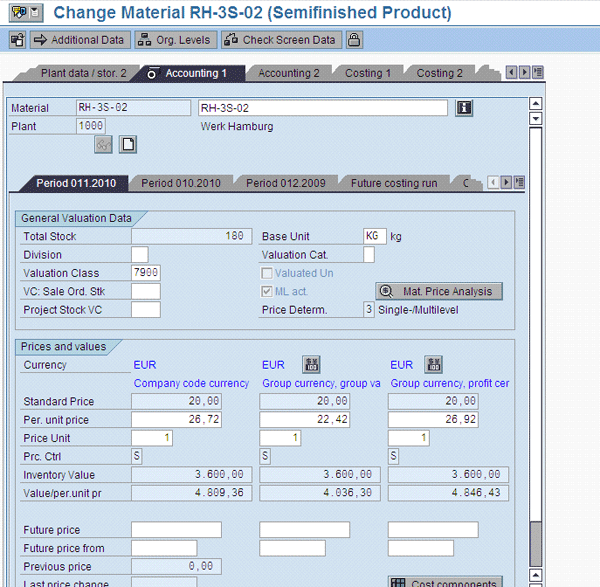Screen dimensions: 600x587
Task: Open group currency valuation calculator icon
Action: [x=311, y=364]
